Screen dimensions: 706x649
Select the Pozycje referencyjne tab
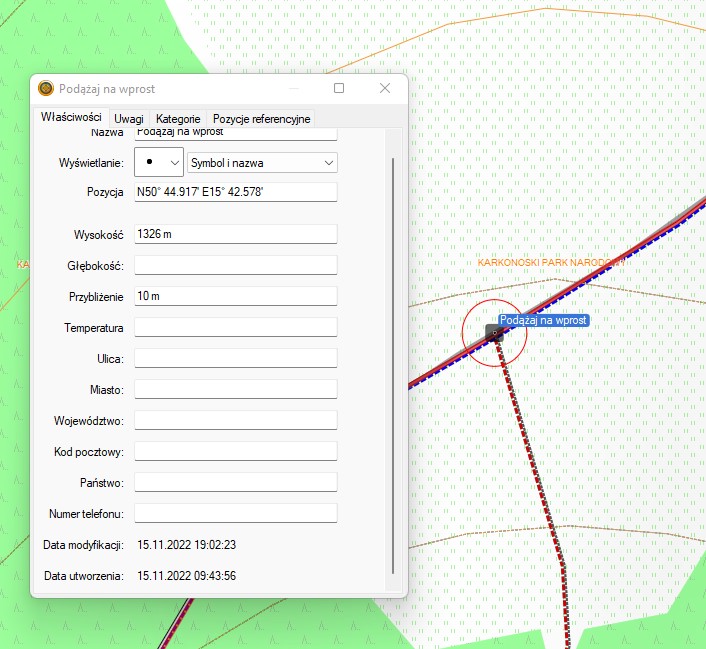(261, 118)
